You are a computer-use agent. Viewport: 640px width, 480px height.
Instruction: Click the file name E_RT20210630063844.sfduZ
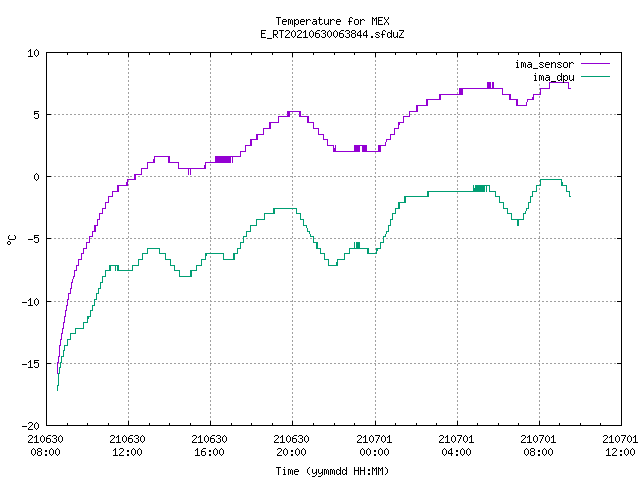332,34
